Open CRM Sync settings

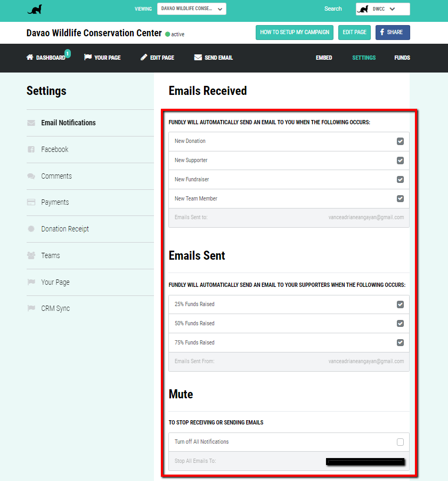click(90, 308)
